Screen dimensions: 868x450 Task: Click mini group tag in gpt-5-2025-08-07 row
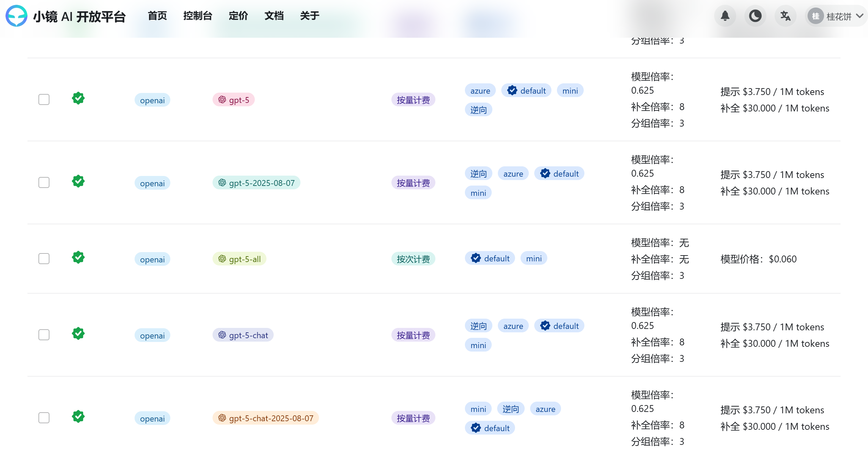(478, 193)
